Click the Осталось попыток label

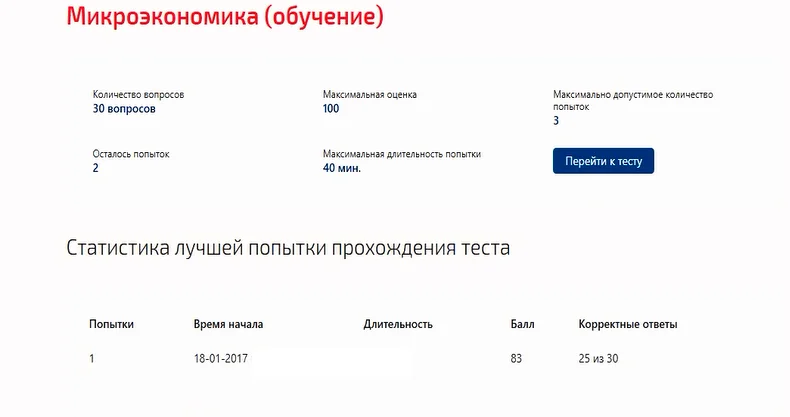131,154
